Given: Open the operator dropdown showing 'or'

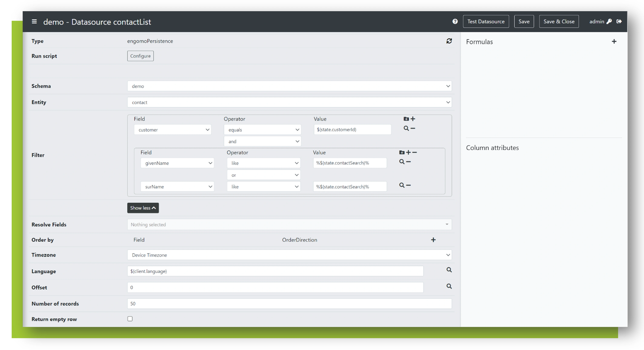Looking at the screenshot, I should click(x=263, y=175).
